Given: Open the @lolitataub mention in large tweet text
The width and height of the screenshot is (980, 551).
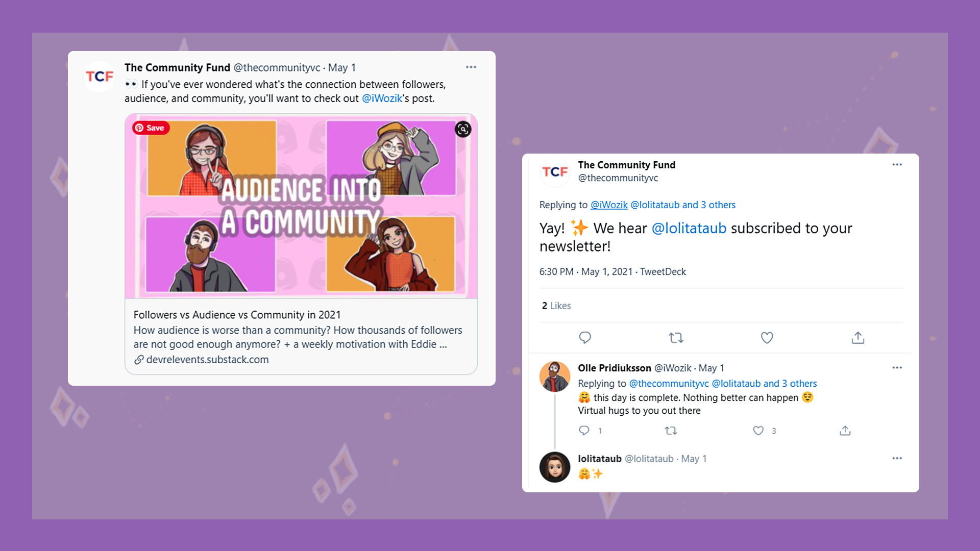Looking at the screenshot, I should point(689,228).
